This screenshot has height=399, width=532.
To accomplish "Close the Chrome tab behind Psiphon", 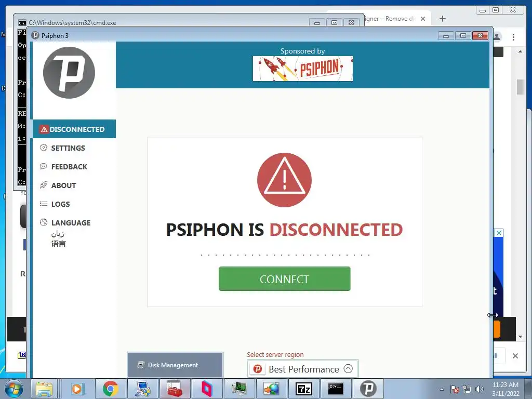I will [423, 19].
